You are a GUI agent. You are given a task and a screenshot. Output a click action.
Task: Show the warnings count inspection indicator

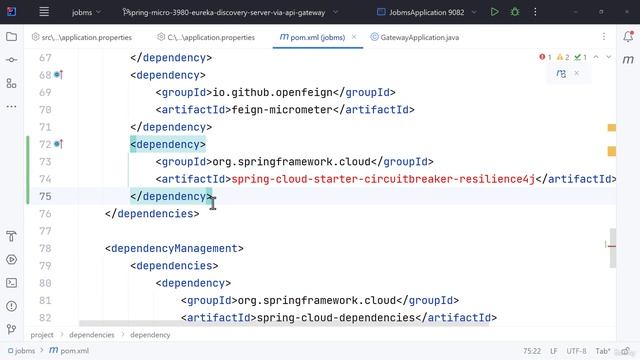[563, 57]
